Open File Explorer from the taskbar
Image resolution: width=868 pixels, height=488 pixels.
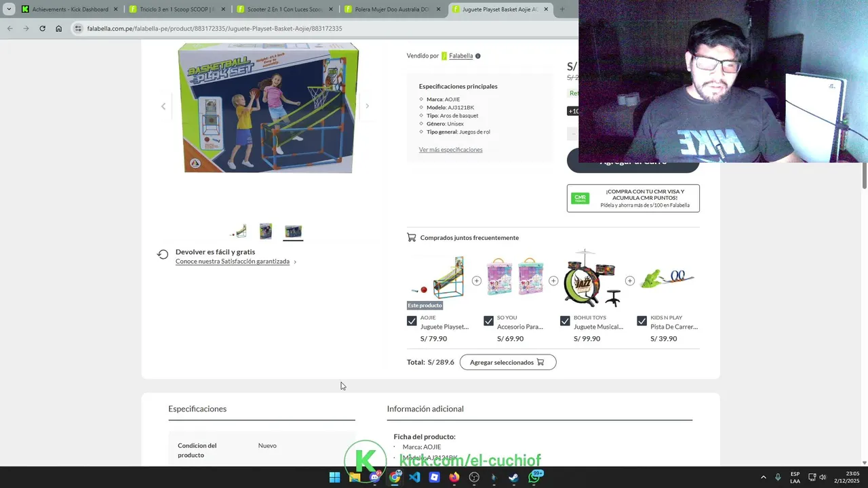pyautogui.click(x=355, y=477)
